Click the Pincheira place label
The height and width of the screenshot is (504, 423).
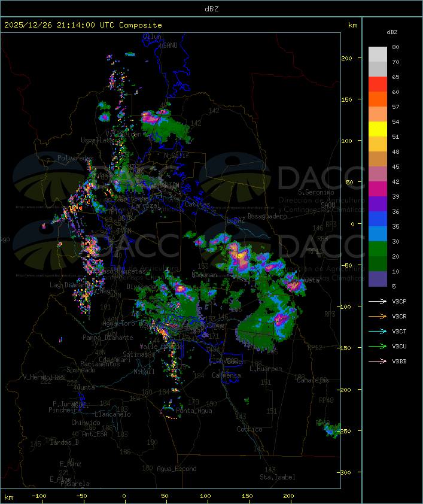(x=65, y=410)
